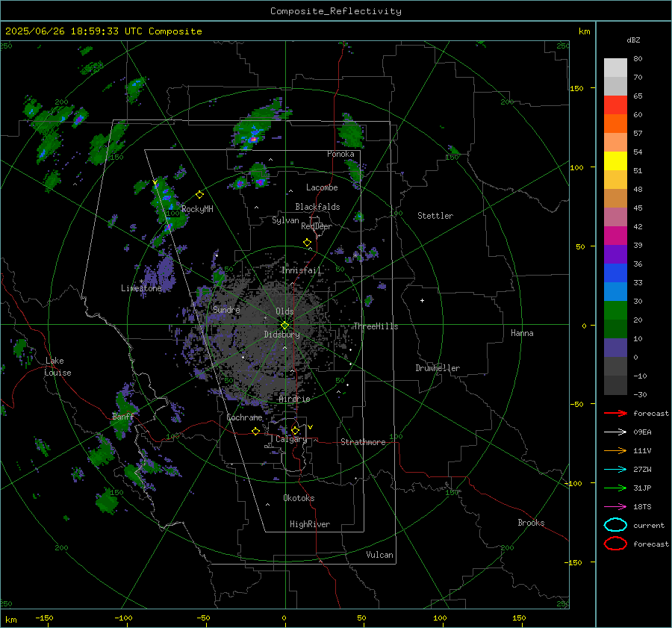Image resolution: width=672 pixels, height=628 pixels.
Task: Click the Sundre map label
Action: [226, 309]
